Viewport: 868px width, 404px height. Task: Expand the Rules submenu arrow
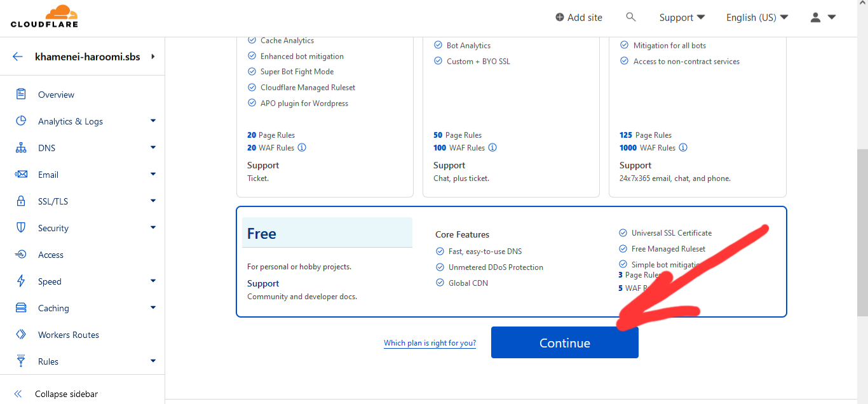point(153,361)
